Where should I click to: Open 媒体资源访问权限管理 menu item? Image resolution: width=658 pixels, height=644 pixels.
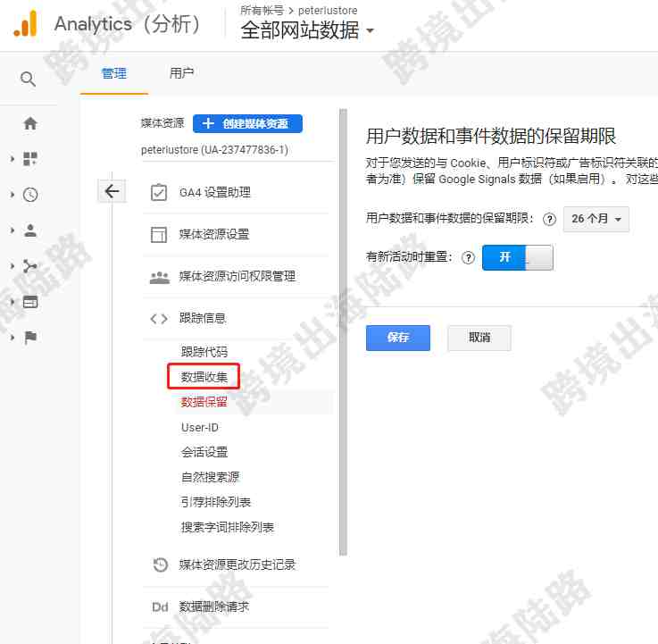click(237, 277)
